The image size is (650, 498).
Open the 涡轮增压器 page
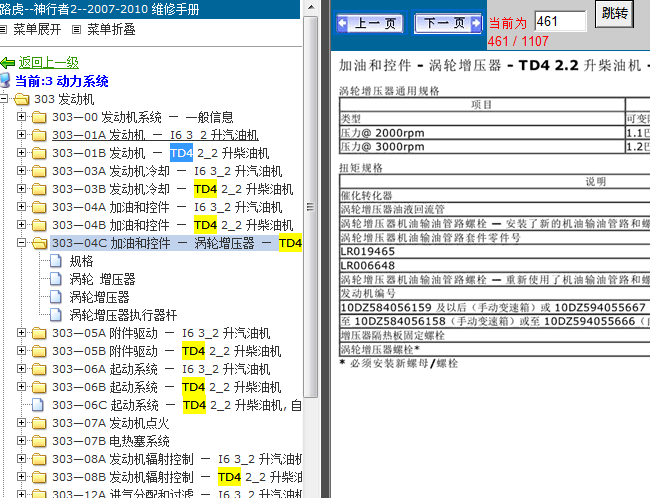tap(99, 297)
